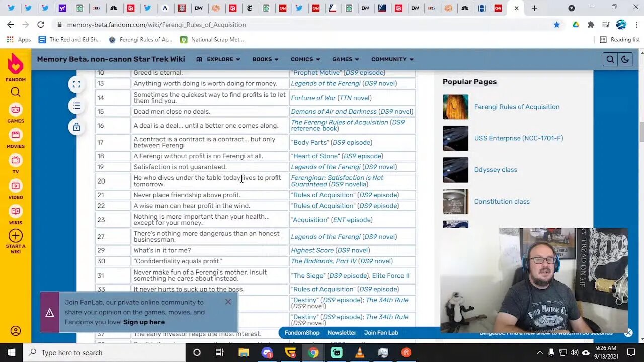Click the fullscreen expand page icon
Image resolution: width=644 pixels, height=362 pixels.
click(x=76, y=84)
